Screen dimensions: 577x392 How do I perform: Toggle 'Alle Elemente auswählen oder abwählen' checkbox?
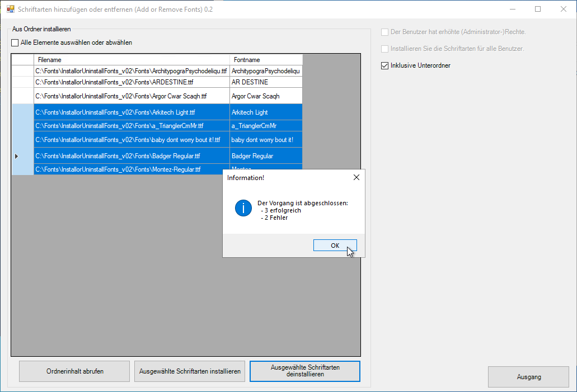(15, 42)
